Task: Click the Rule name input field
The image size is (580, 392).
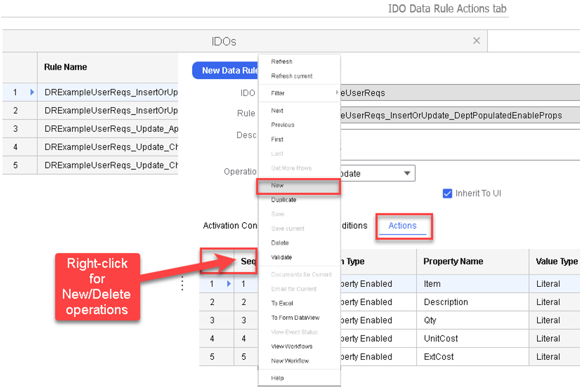Action: [460, 115]
